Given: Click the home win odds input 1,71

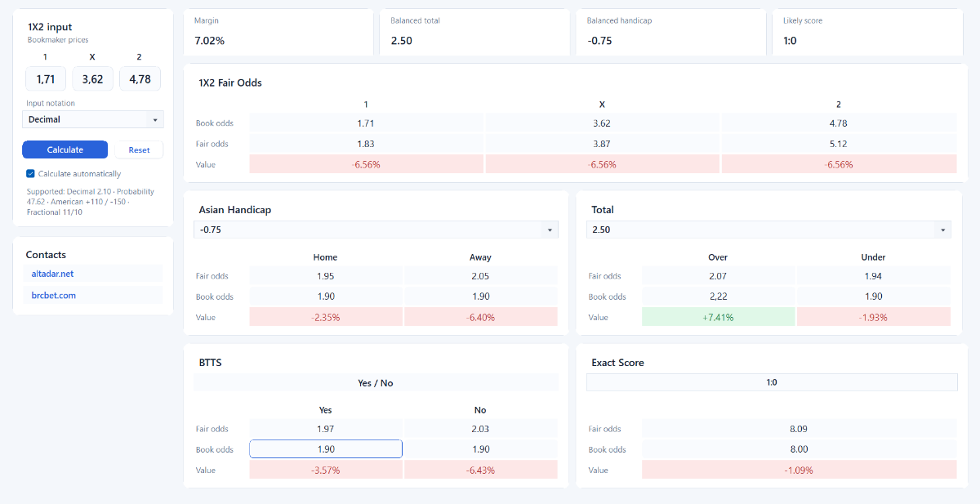Looking at the screenshot, I should click(x=46, y=79).
